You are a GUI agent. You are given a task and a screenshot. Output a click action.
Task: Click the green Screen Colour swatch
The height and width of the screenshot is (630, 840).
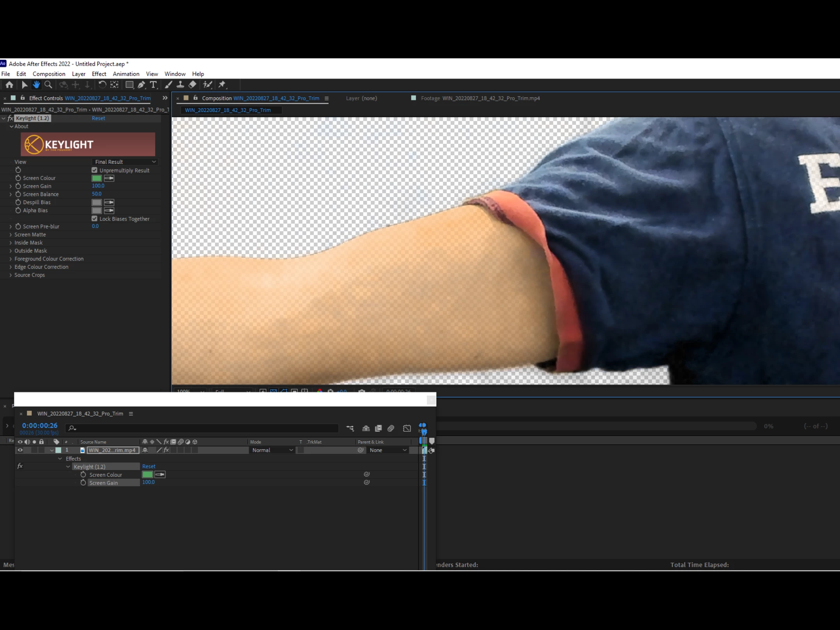coord(96,178)
